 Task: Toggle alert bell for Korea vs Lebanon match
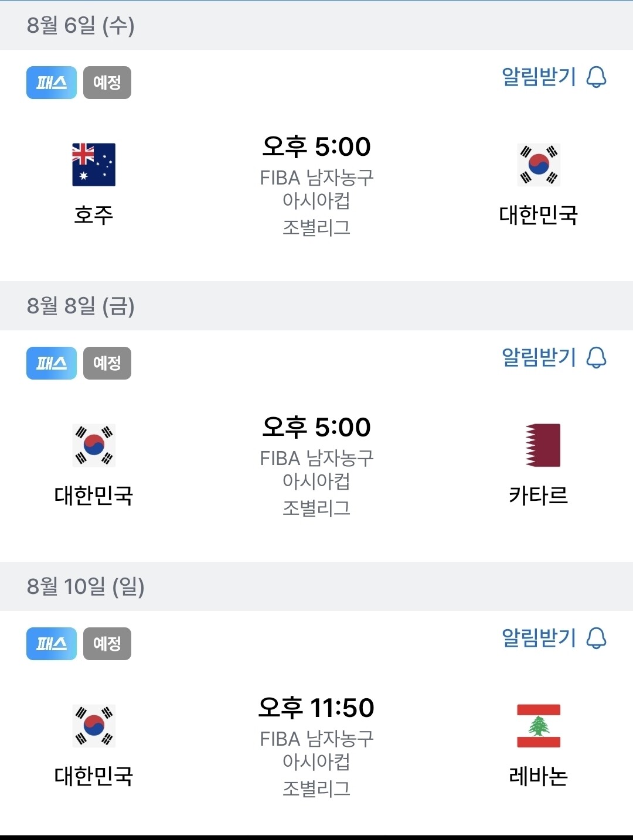pos(597,638)
